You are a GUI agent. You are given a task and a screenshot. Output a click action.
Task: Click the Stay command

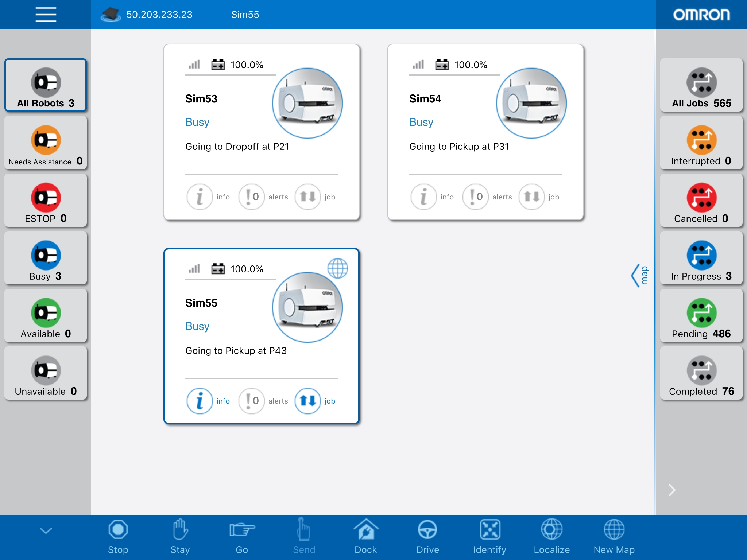[x=180, y=537]
